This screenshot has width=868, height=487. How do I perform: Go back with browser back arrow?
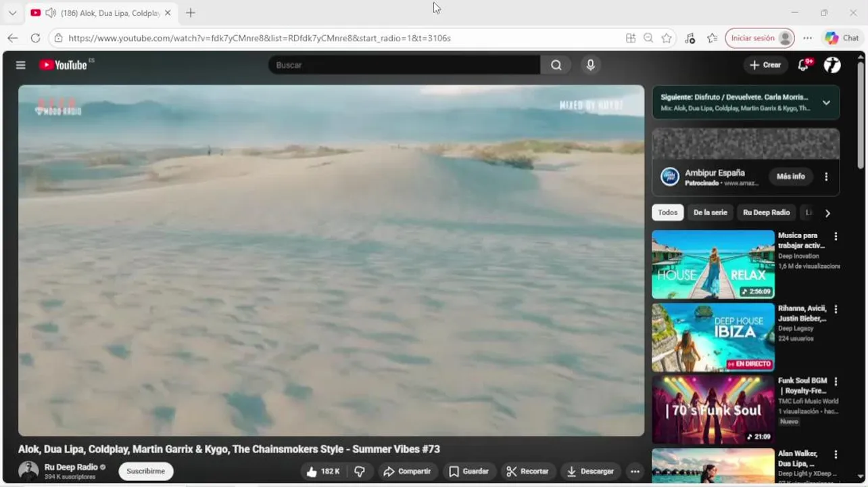point(12,38)
